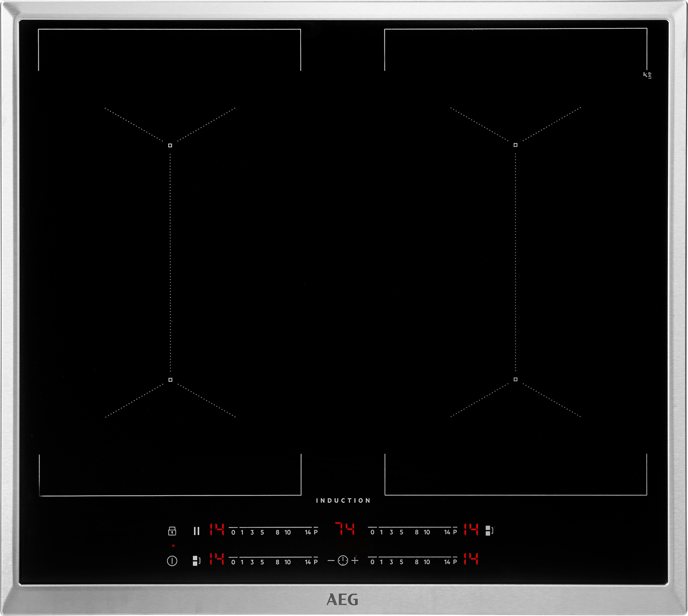Touch the lower-right cooking zone square marker
Image resolution: width=688 pixels, height=616 pixels.
tap(515, 380)
